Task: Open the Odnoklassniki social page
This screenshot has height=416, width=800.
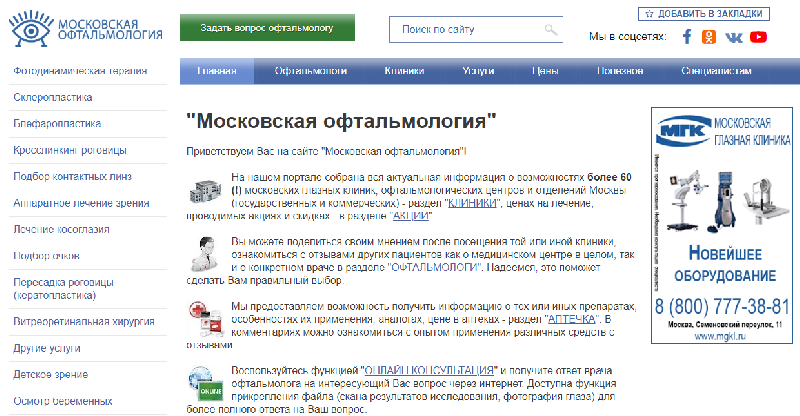Action: click(710, 37)
